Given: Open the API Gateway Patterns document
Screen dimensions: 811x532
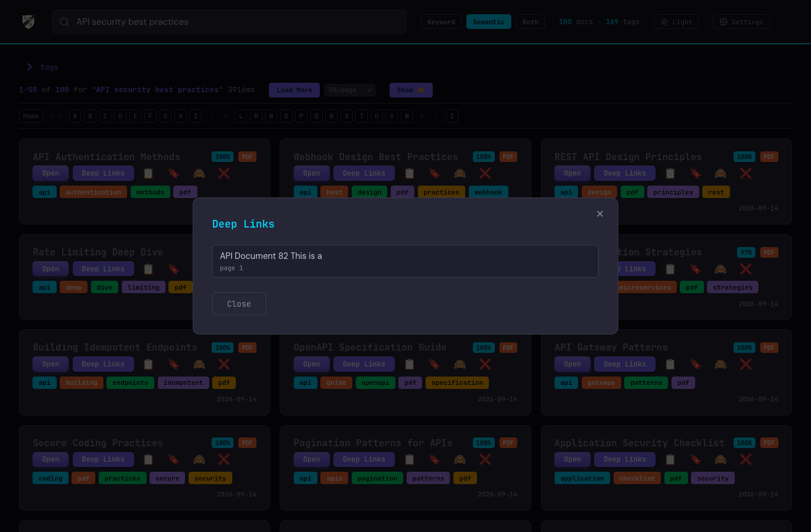Looking at the screenshot, I should [572, 364].
